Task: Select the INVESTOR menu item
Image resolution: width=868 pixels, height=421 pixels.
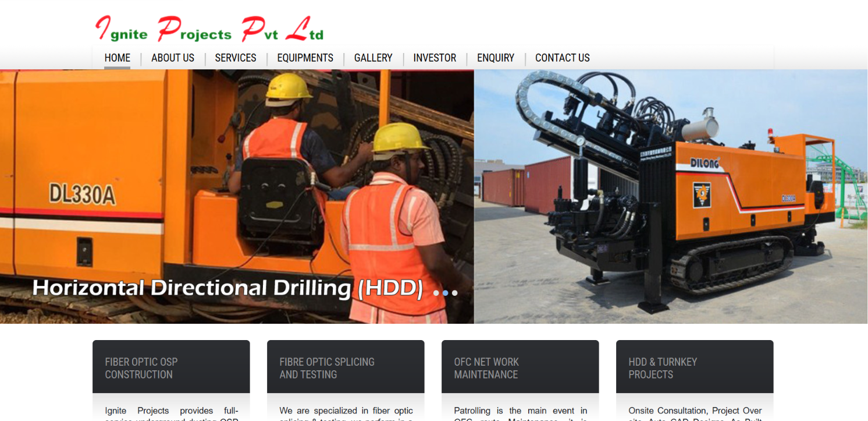Action: 435,58
